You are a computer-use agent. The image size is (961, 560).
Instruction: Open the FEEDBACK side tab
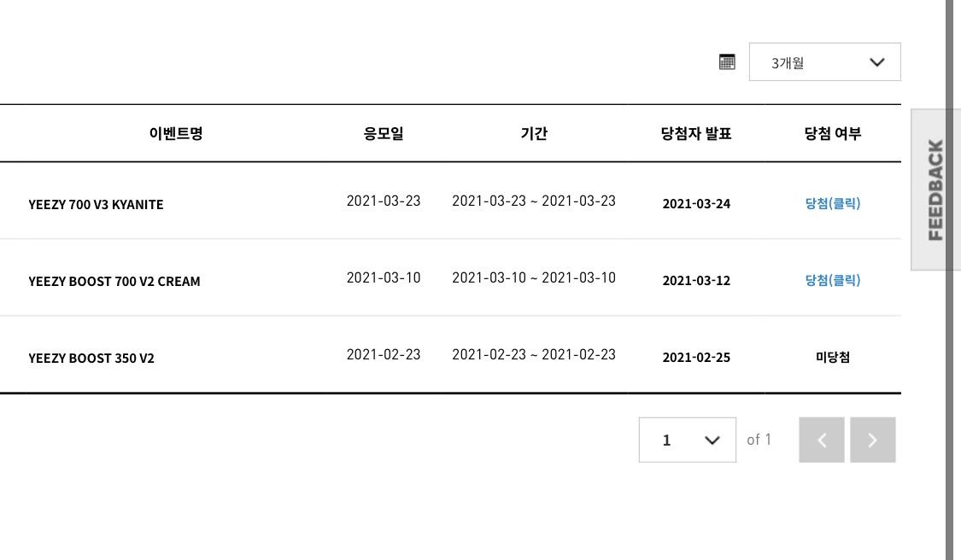click(x=935, y=190)
